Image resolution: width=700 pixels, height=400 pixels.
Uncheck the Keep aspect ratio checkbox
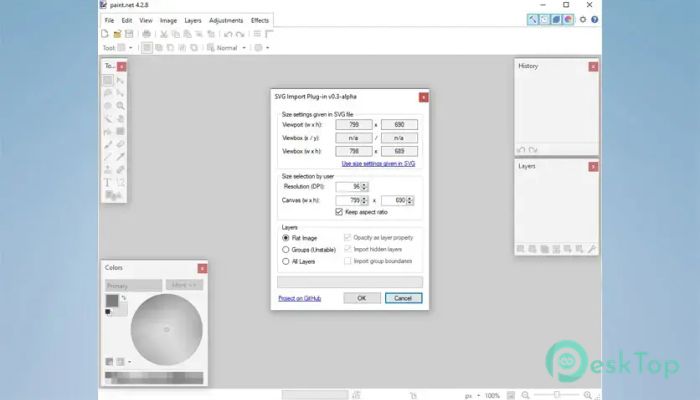click(339, 212)
